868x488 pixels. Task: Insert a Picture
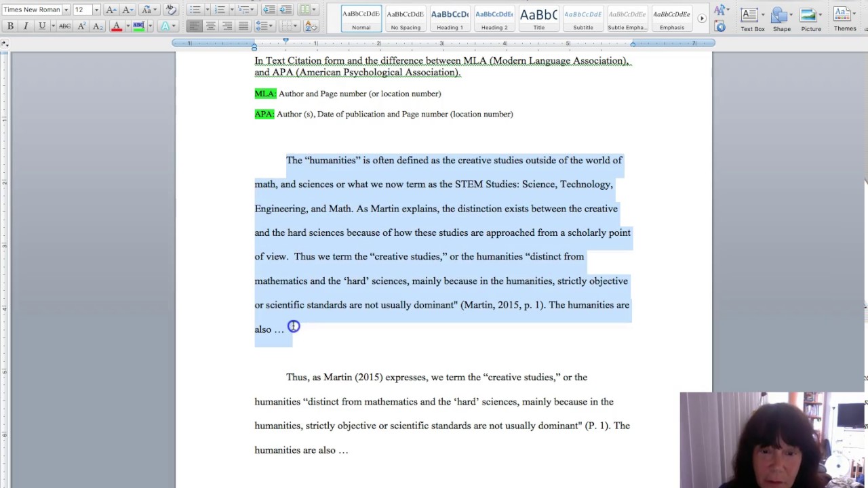pos(810,19)
